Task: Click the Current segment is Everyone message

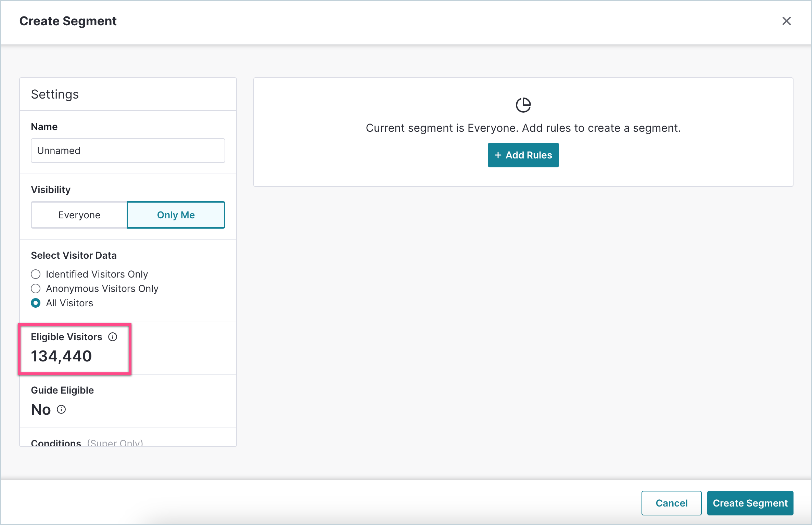Action: [x=523, y=128]
